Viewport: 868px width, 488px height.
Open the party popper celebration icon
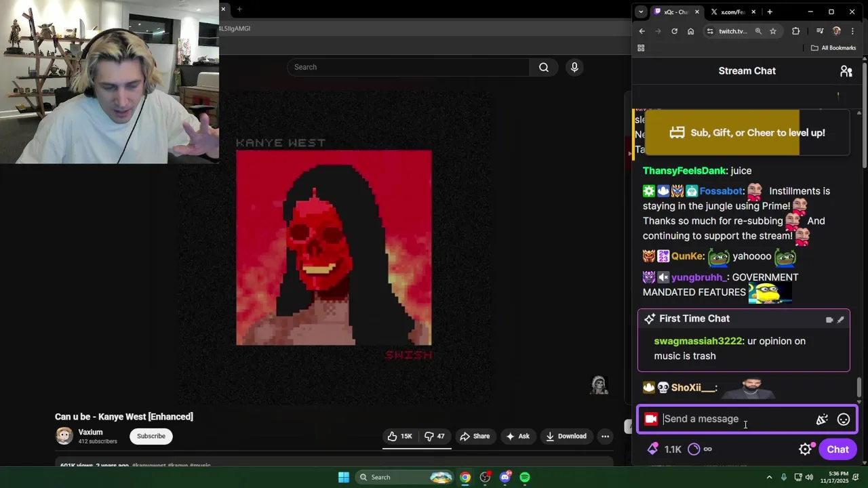pyautogui.click(x=822, y=420)
